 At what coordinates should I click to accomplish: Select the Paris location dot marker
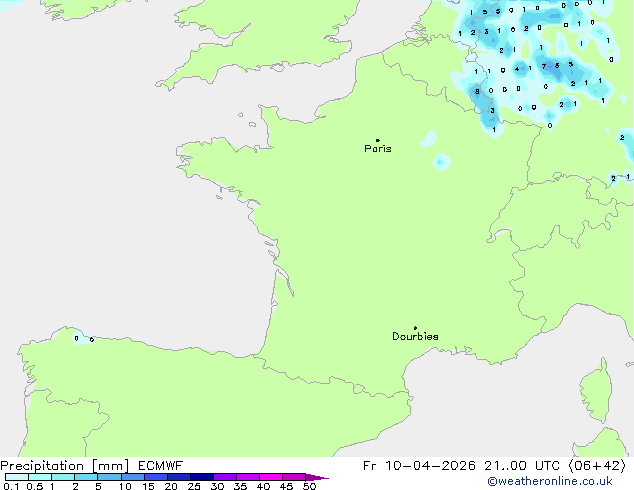tap(378, 140)
